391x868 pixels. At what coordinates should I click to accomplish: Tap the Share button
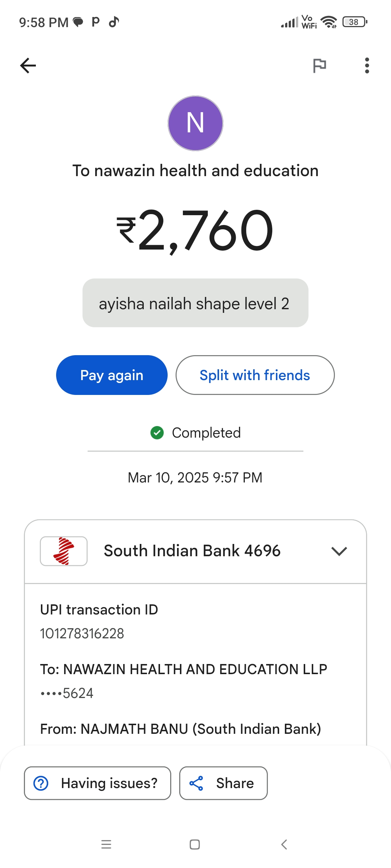(x=223, y=783)
